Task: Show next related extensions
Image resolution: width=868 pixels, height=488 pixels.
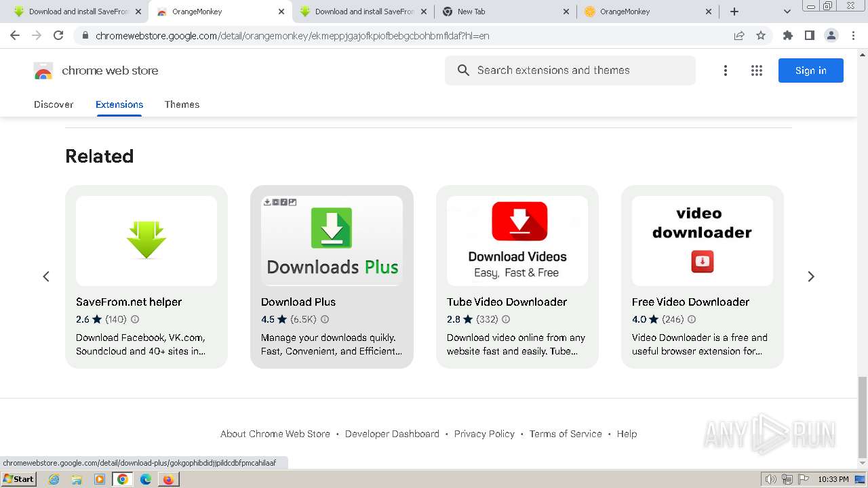Action: point(811,277)
